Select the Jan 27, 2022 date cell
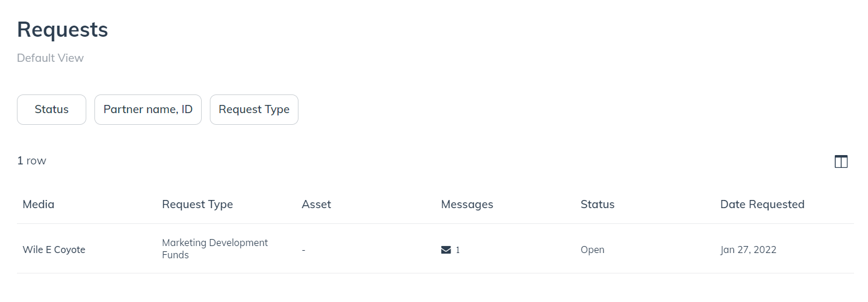This screenshot has height=302, width=868. pos(748,250)
